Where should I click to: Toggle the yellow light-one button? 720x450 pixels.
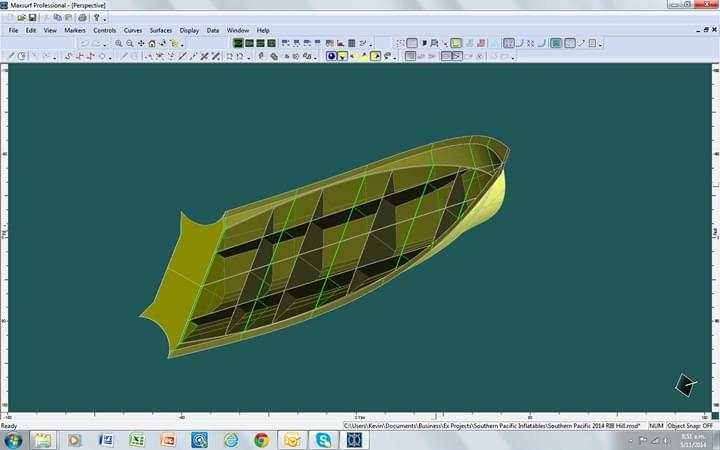point(343,56)
